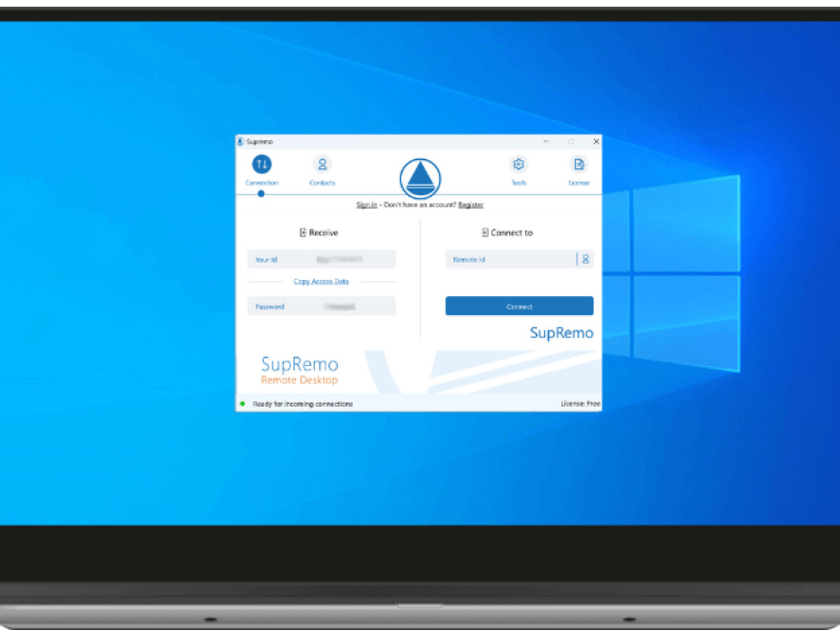Image resolution: width=840 pixels, height=630 pixels.
Task: Click Copy Access Data link
Action: coord(321,281)
